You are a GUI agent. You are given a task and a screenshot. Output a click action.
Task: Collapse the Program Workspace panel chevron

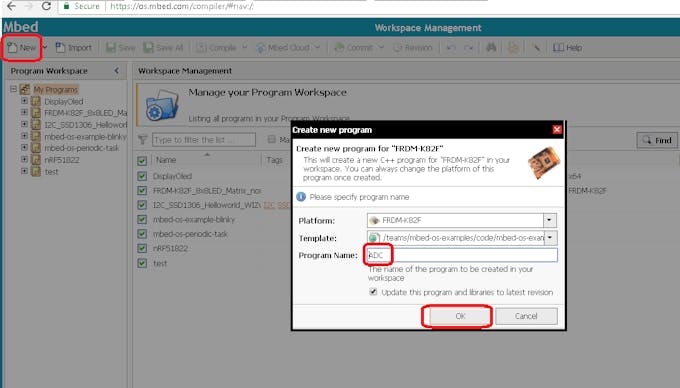117,70
